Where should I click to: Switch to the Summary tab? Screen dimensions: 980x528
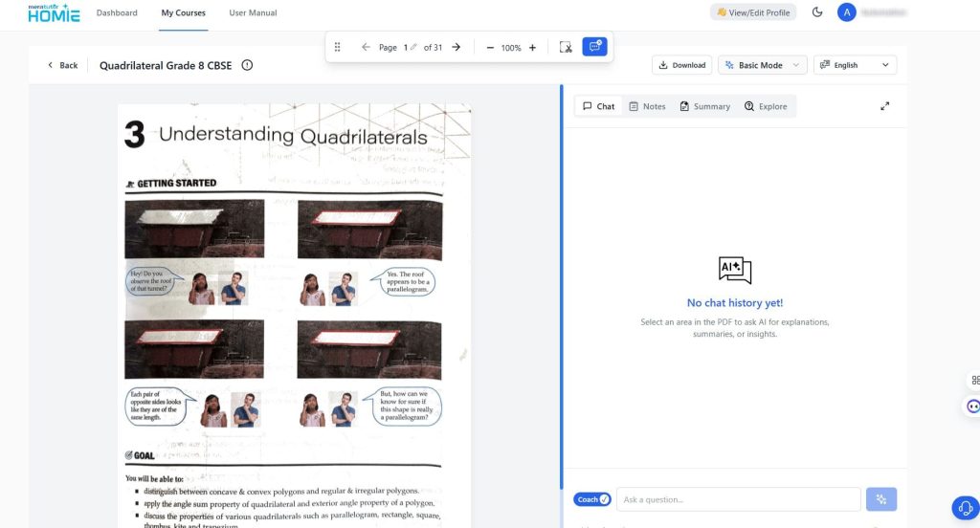704,106
